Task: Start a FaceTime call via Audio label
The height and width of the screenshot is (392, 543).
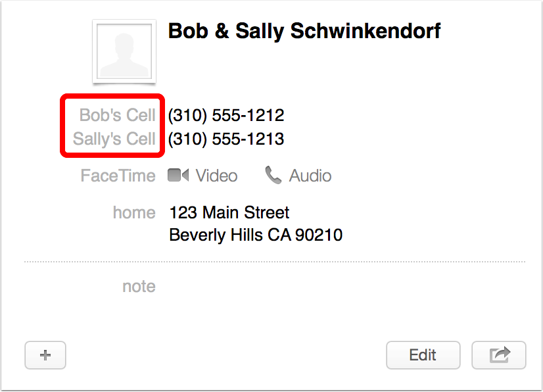Action: (x=310, y=176)
